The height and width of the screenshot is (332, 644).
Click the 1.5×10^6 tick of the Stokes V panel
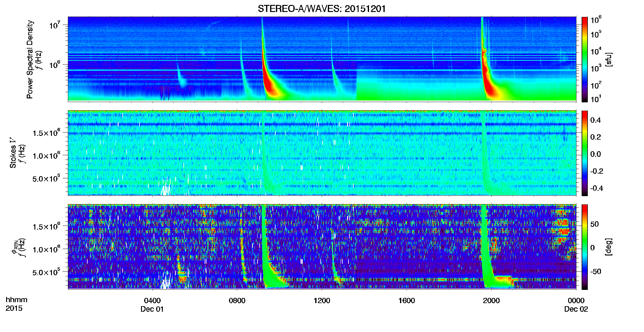point(46,132)
